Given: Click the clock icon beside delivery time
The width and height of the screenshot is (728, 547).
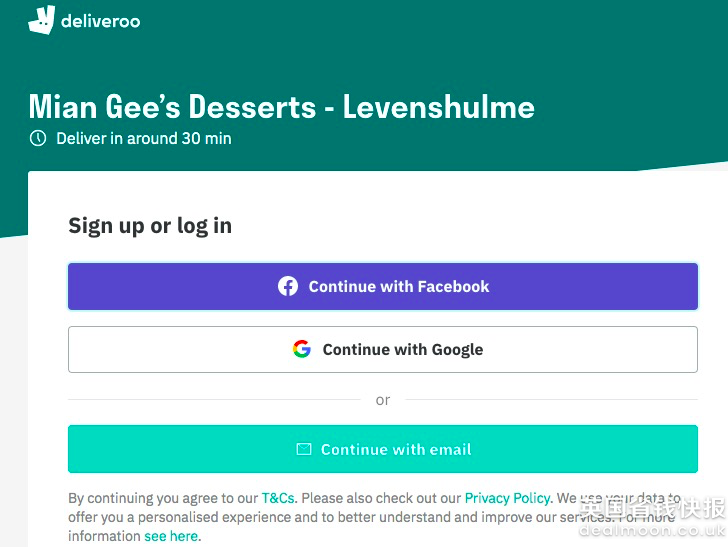Looking at the screenshot, I should [x=38, y=138].
